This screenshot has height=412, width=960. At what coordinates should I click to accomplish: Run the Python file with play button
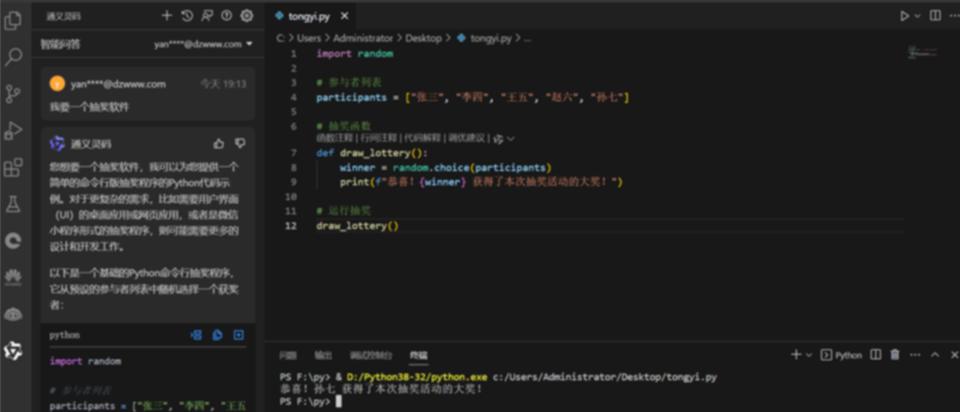[904, 16]
